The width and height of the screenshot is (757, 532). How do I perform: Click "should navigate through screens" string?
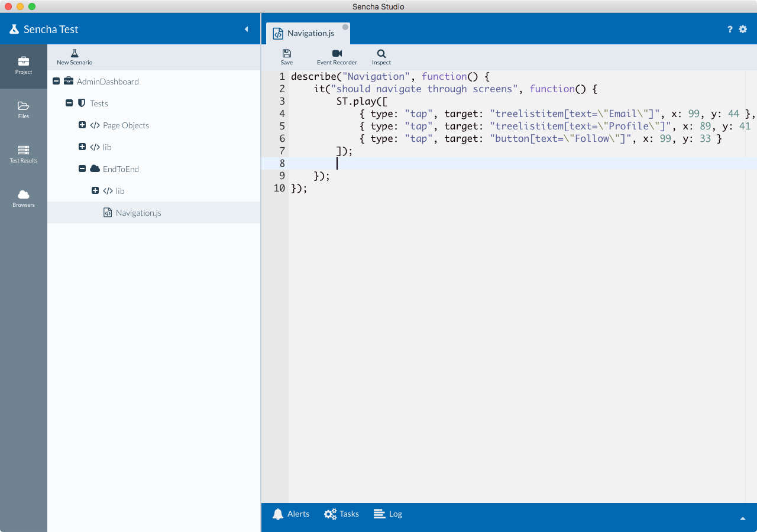click(x=425, y=89)
